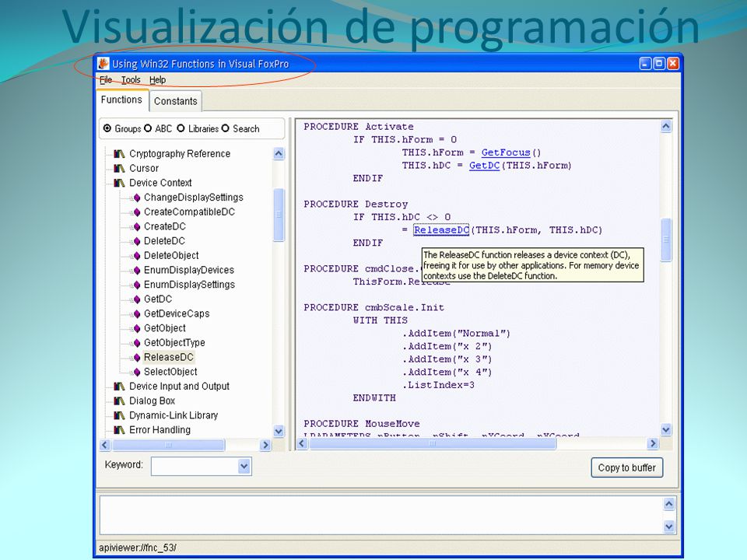747x560 pixels.
Task: Open the File menu
Action: click(106, 80)
